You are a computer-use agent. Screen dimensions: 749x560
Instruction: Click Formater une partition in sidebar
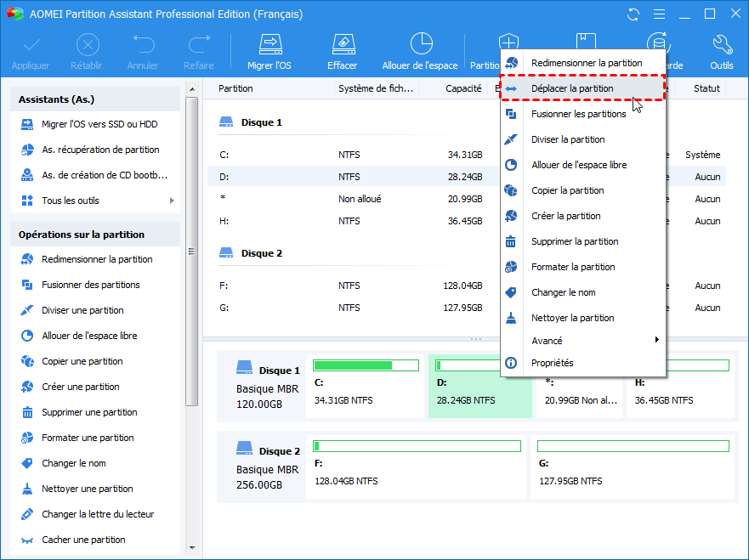(88, 438)
